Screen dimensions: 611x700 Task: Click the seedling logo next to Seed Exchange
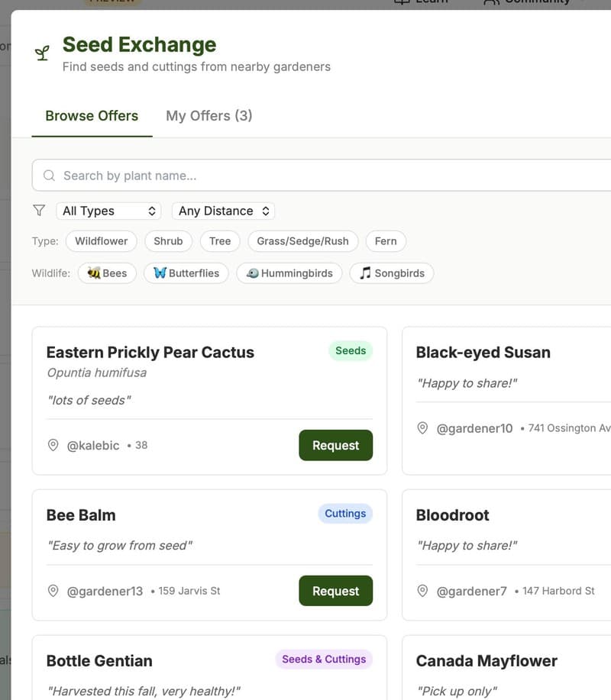pyautogui.click(x=42, y=52)
